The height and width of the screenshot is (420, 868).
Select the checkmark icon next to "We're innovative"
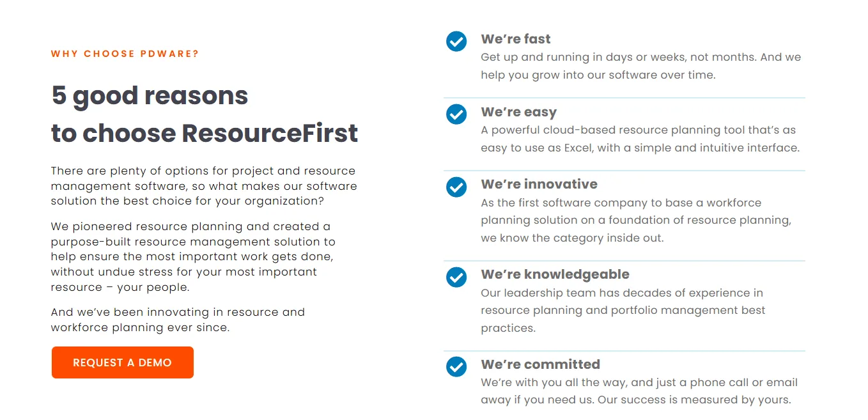coord(456,187)
